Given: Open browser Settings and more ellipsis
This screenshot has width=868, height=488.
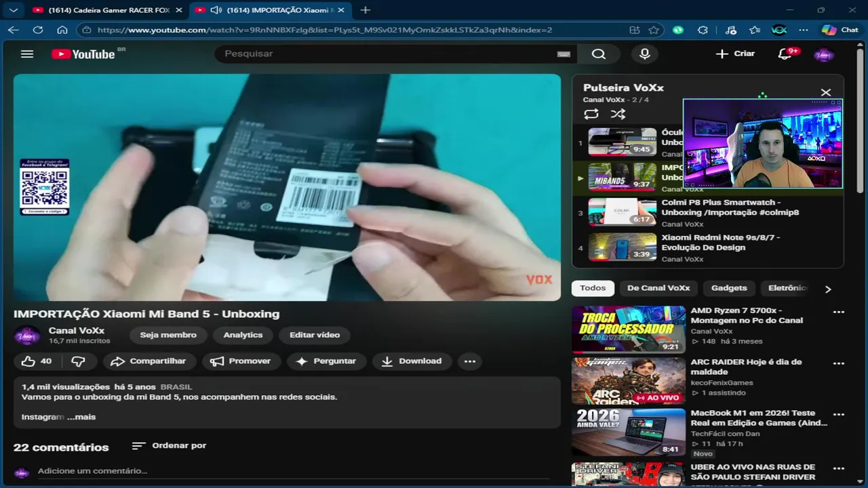Looking at the screenshot, I should 804,30.
